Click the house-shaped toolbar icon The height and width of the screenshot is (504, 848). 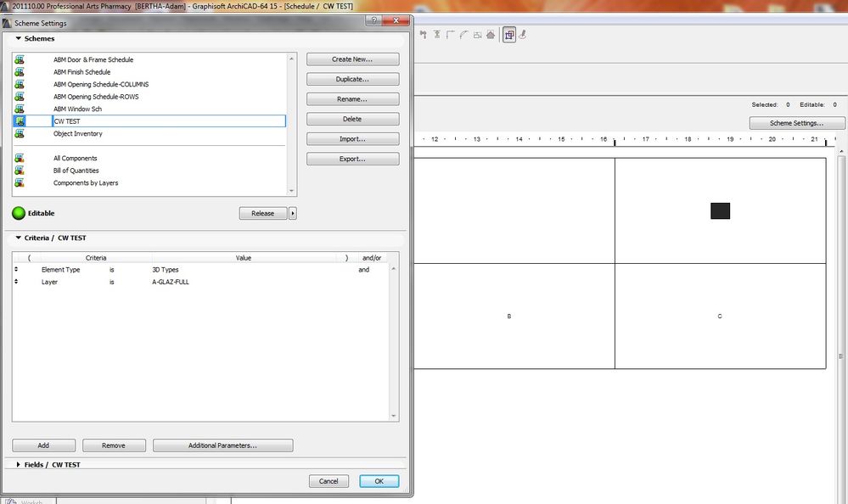[x=491, y=35]
